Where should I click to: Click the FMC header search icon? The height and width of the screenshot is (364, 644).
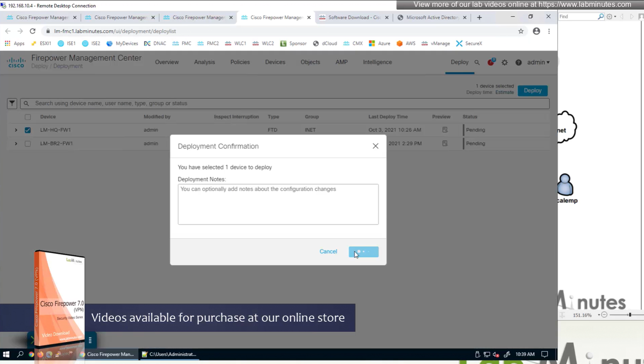[477, 62]
